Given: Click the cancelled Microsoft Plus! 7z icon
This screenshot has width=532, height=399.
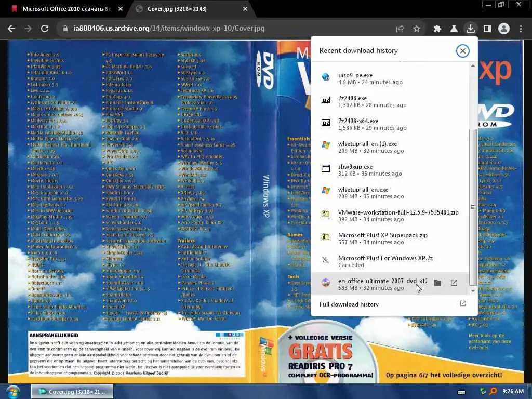Looking at the screenshot, I should pos(326,260).
